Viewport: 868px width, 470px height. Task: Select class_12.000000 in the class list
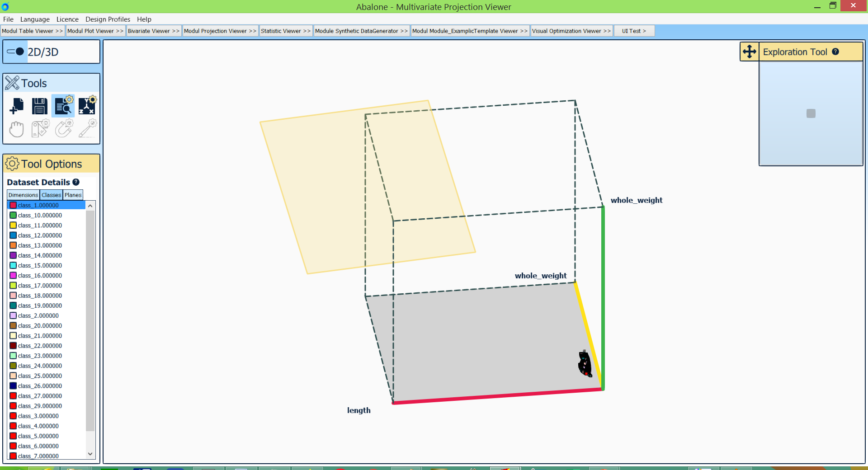(40, 235)
